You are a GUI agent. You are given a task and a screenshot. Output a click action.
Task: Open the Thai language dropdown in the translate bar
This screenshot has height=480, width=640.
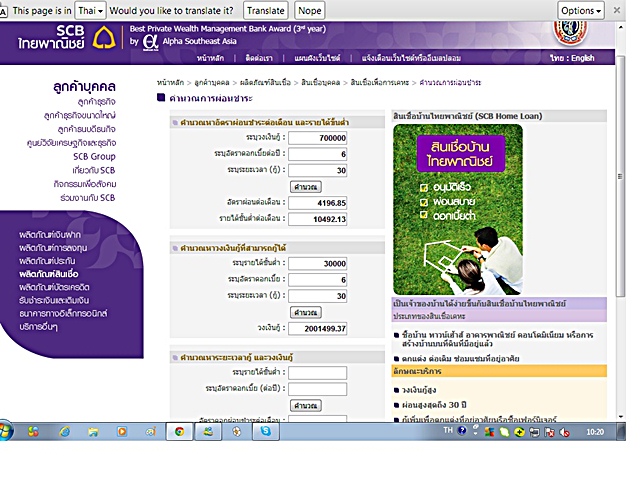click(x=90, y=11)
